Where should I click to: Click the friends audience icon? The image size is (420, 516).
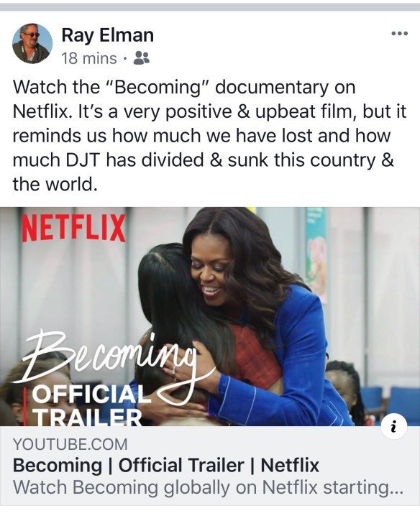click(142, 58)
